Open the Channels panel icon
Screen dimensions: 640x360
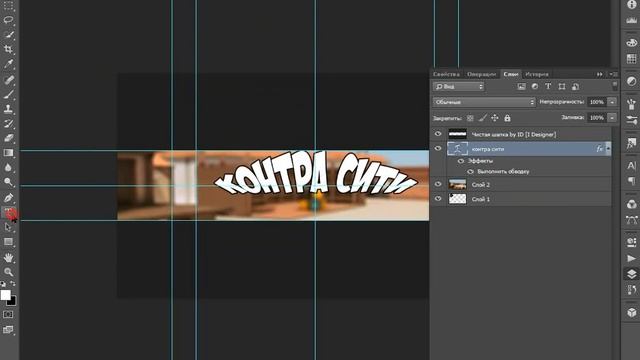(x=631, y=204)
